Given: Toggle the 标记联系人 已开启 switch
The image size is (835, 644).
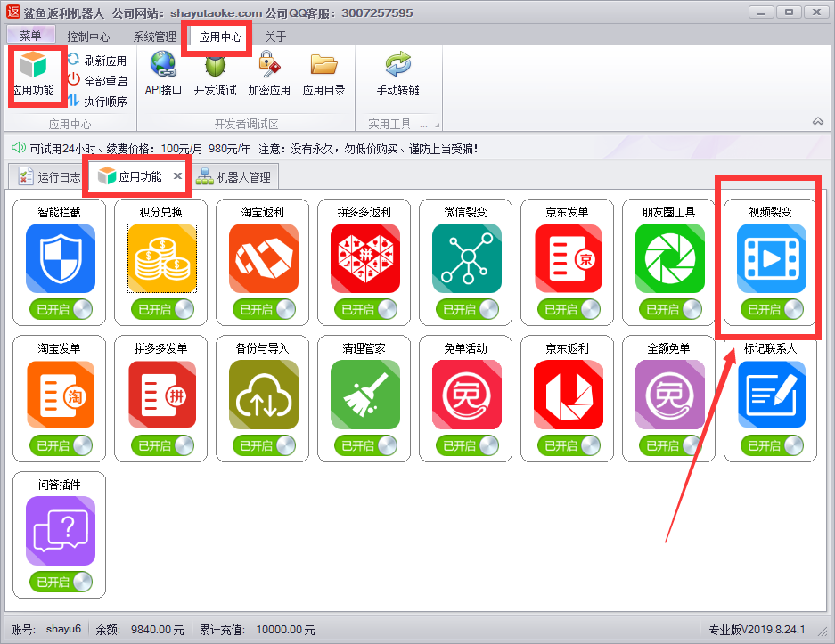Looking at the screenshot, I should [772, 445].
